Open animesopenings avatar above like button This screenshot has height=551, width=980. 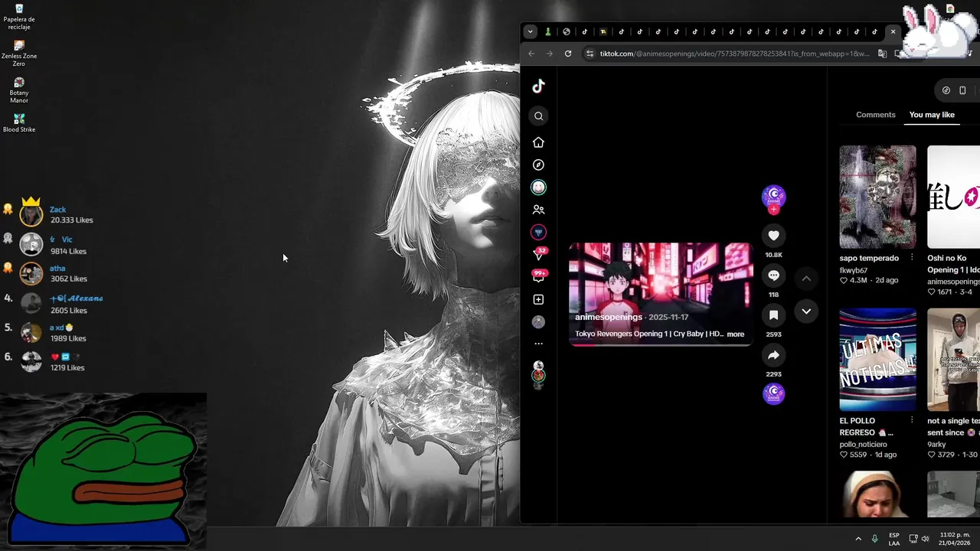pyautogui.click(x=773, y=196)
